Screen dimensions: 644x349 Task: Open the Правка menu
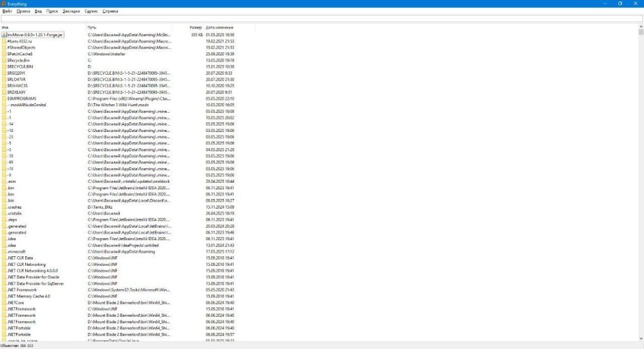[x=23, y=12]
